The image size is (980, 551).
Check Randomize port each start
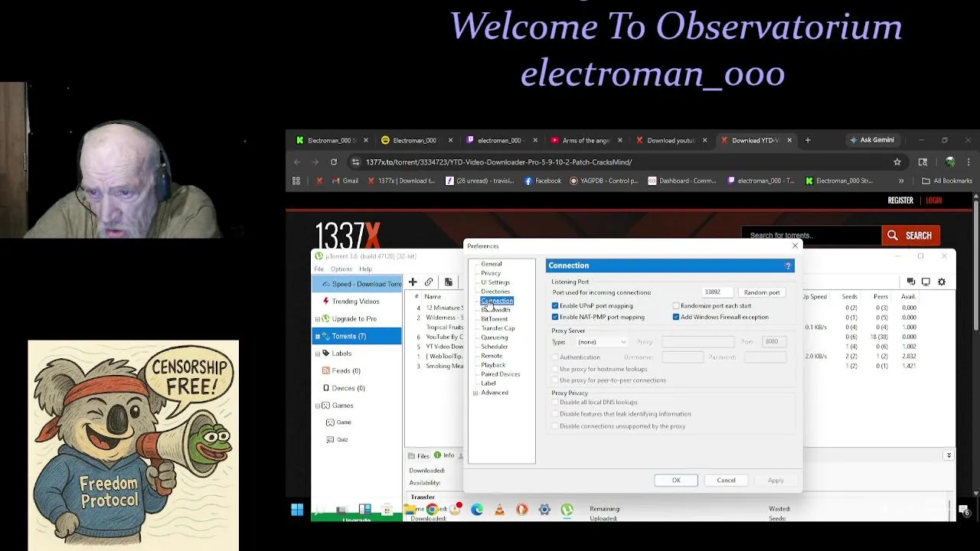coord(676,306)
